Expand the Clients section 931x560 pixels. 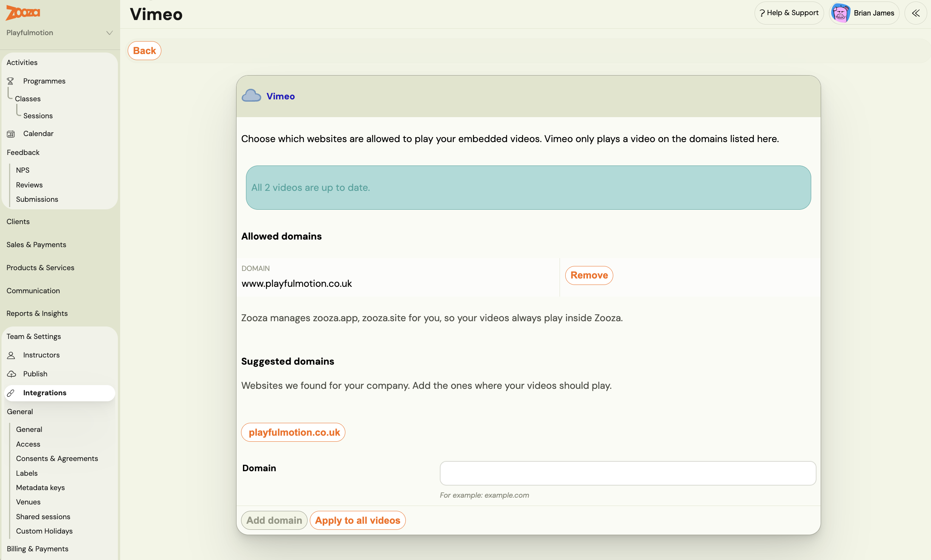point(18,221)
